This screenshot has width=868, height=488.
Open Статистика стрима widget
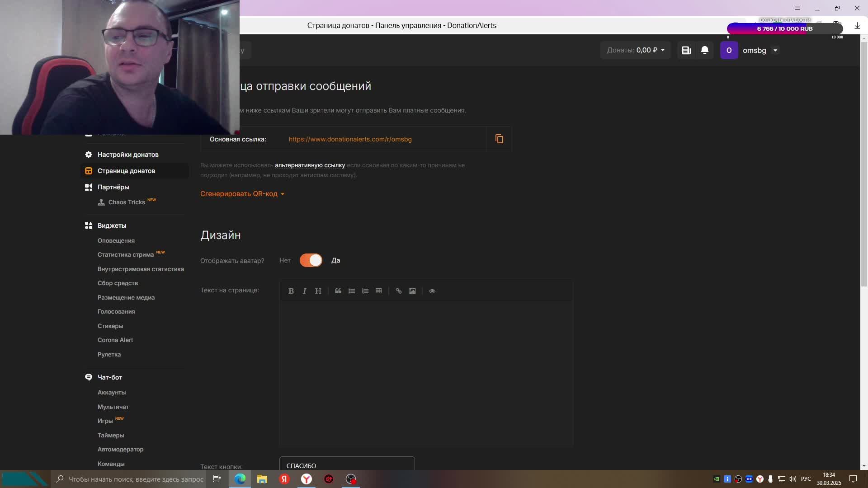(x=126, y=255)
